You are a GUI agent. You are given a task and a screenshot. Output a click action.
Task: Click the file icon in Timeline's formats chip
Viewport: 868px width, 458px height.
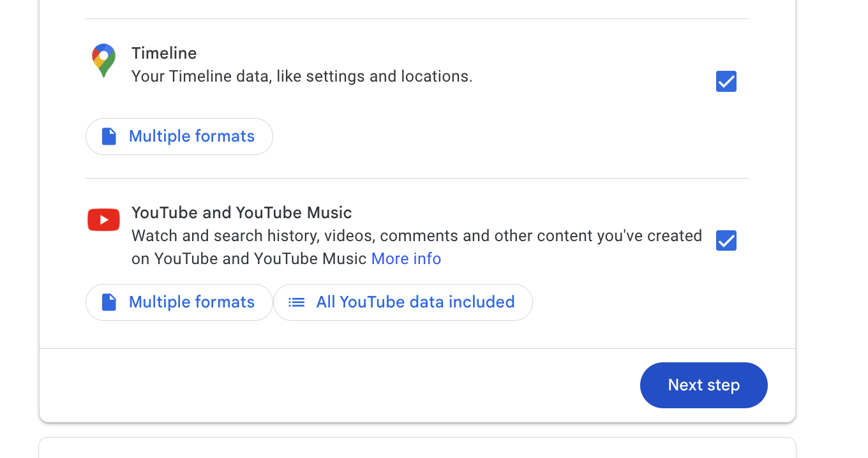pos(109,137)
